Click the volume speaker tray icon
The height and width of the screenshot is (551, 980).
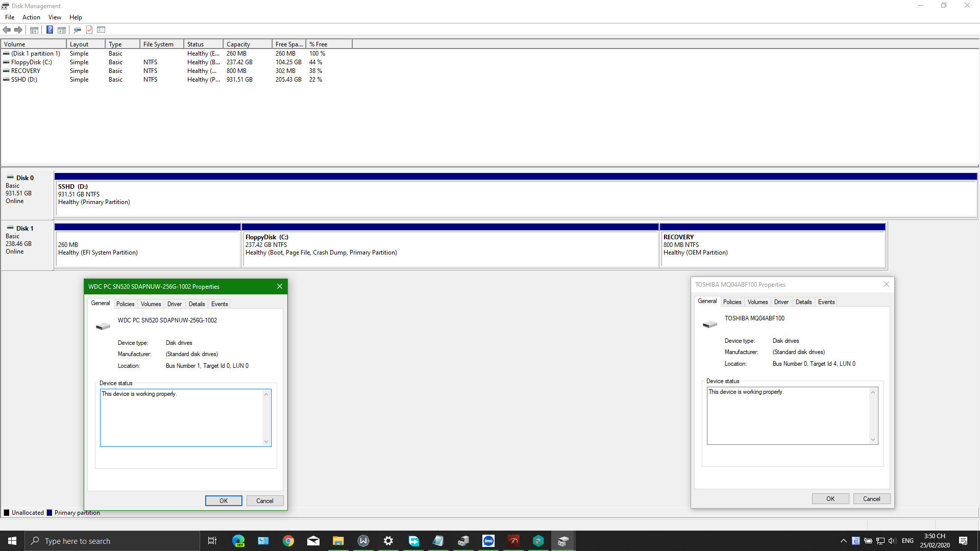click(x=892, y=541)
